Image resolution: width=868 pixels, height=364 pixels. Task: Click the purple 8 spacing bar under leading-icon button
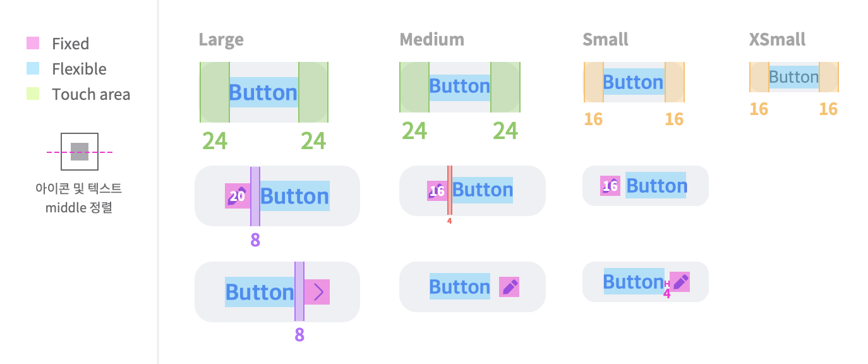click(255, 197)
